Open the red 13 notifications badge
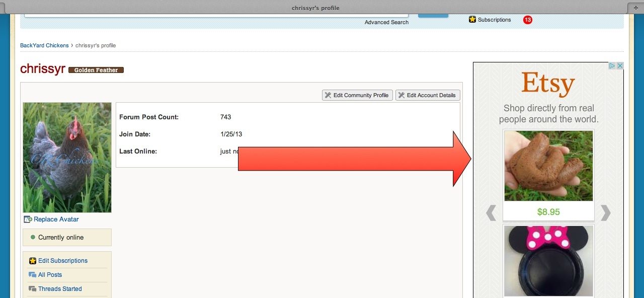This screenshot has height=298, width=644. pyautogui.click(x=527, y=20)
